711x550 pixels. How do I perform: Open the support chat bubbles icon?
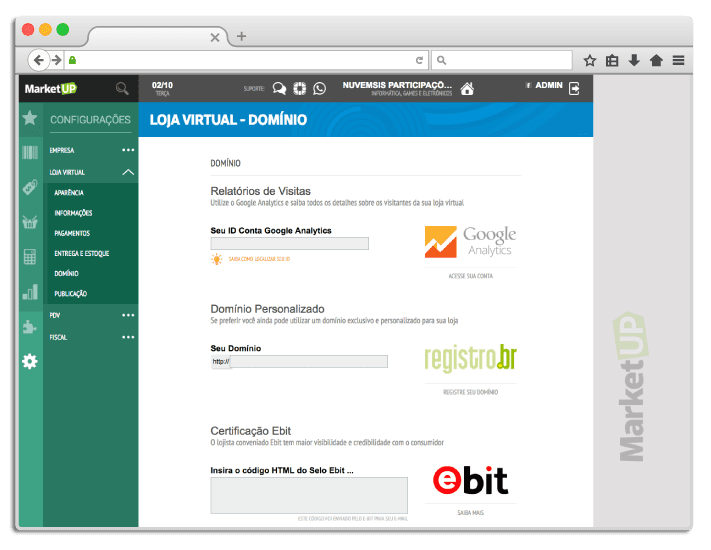tap(279, 88)
